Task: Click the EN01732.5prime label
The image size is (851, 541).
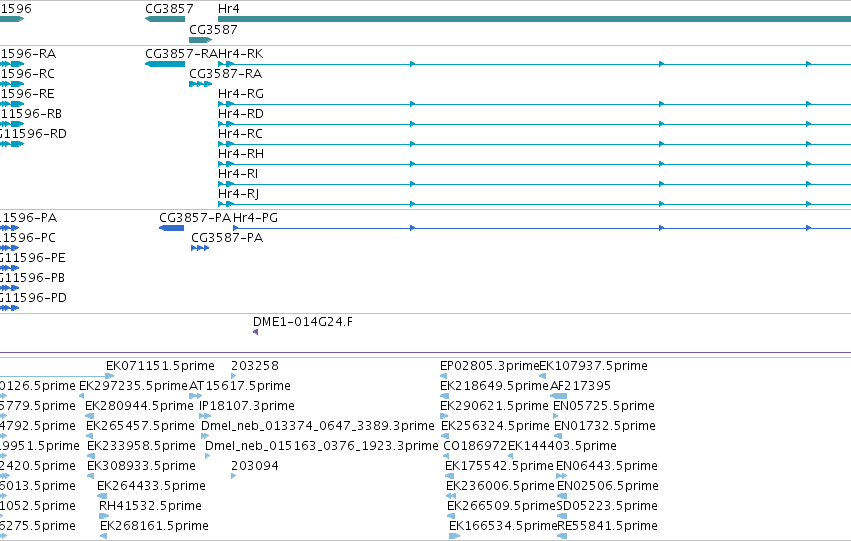Action: click(x=605, y=426)
